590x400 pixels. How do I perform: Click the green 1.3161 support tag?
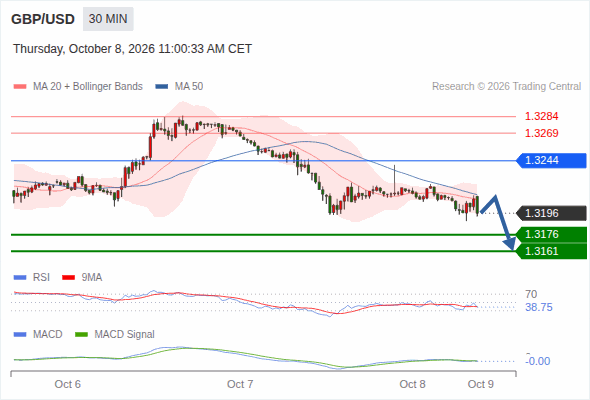[x=551, y=251]
